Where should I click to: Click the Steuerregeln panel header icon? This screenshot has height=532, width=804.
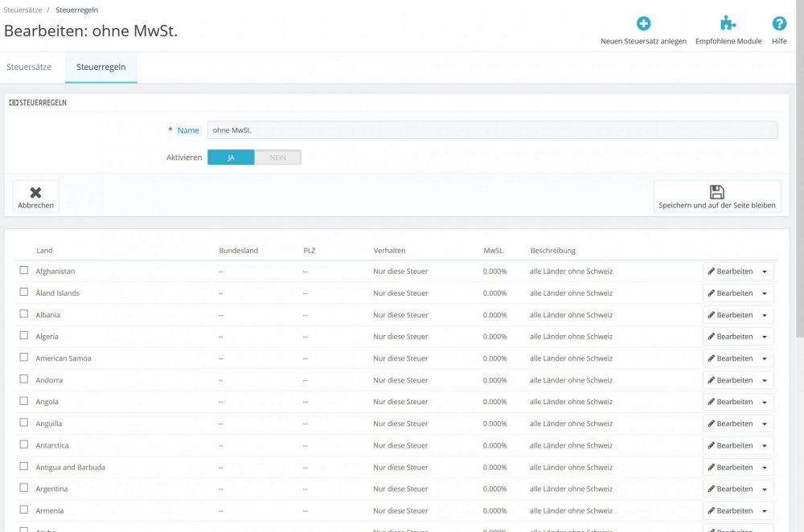(12, 102)
